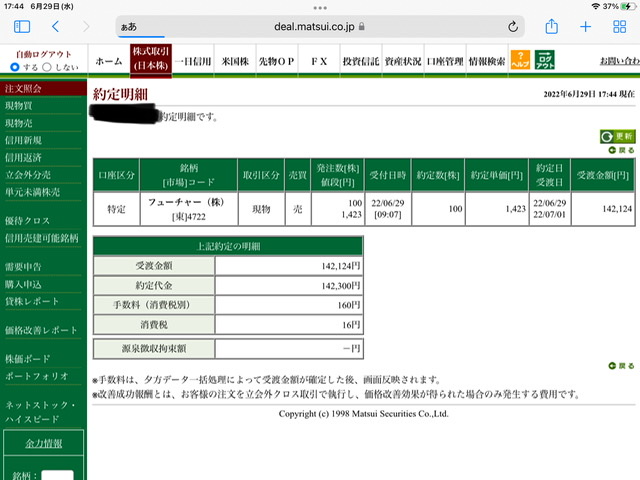Open ポートフォリオ in the sidebar

(x=37, y=376)
